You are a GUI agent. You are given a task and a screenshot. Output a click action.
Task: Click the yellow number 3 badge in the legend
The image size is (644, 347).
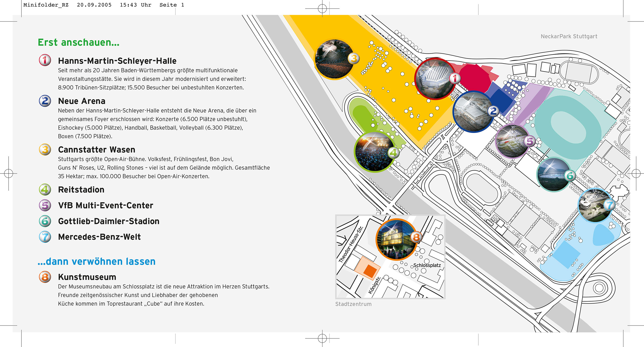(45, 149)
